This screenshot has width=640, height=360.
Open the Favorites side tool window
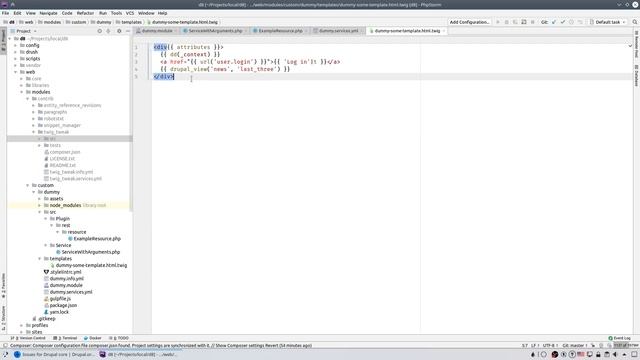click(x=3, y=286)
